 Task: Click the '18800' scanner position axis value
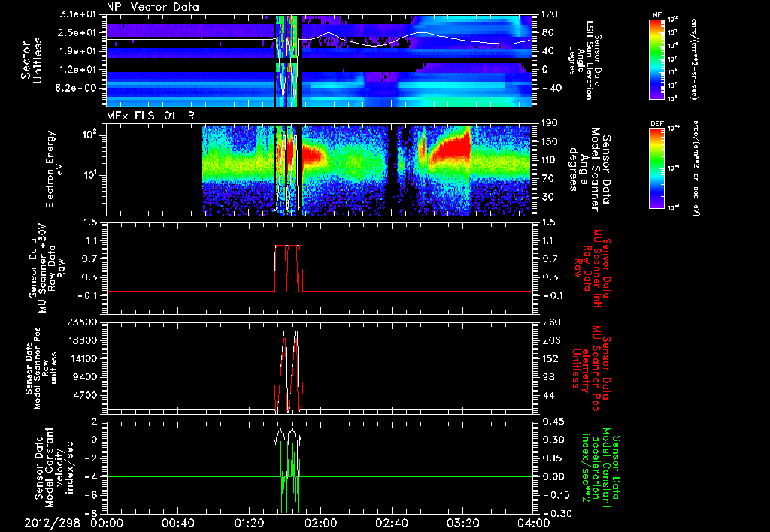82,340
